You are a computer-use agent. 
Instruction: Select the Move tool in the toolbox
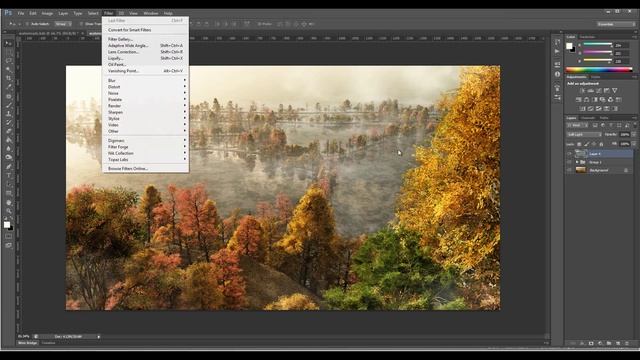[x=9, y=43]
